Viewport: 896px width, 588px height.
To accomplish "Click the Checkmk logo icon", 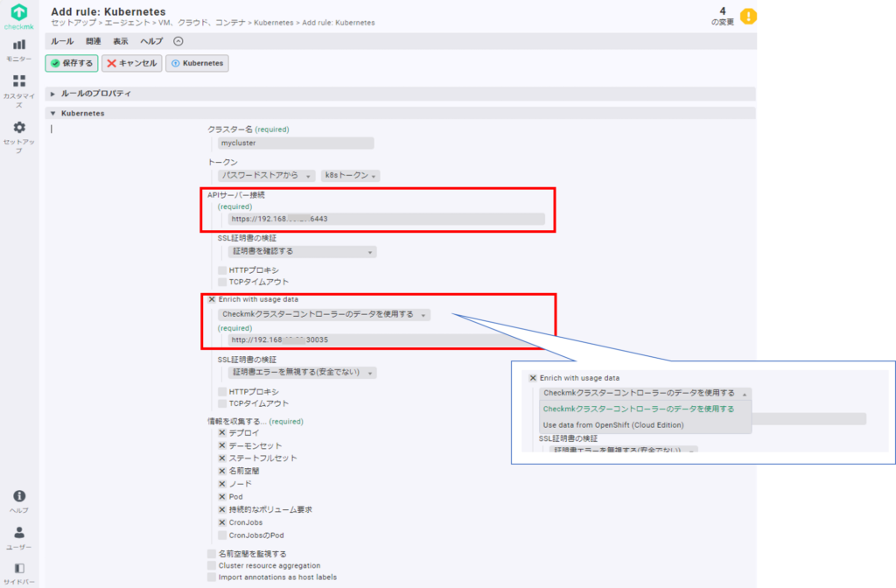I will pos(19,12).
